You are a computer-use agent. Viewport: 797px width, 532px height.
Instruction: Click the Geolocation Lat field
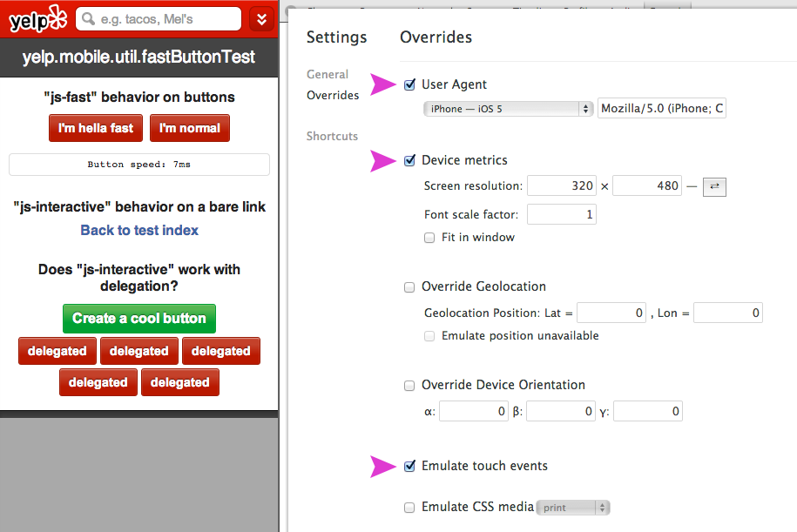coord(611,313)
